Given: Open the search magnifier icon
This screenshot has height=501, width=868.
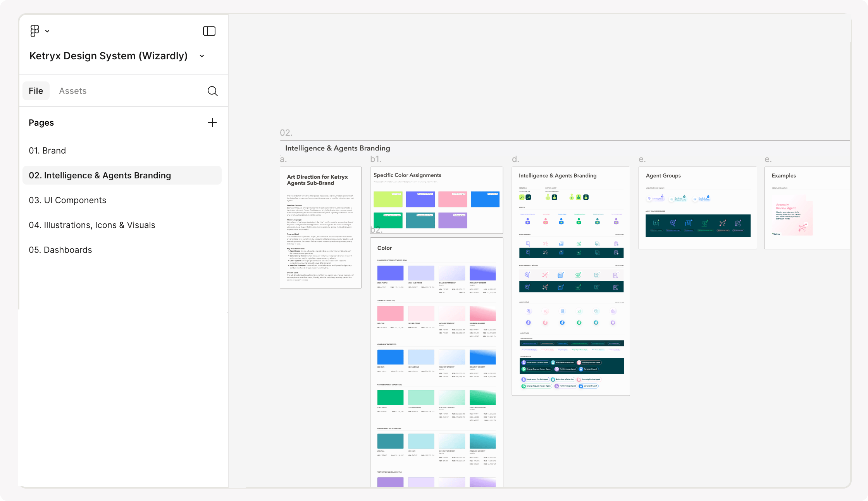Looking at the screenshot, I should tap(212, 91).
